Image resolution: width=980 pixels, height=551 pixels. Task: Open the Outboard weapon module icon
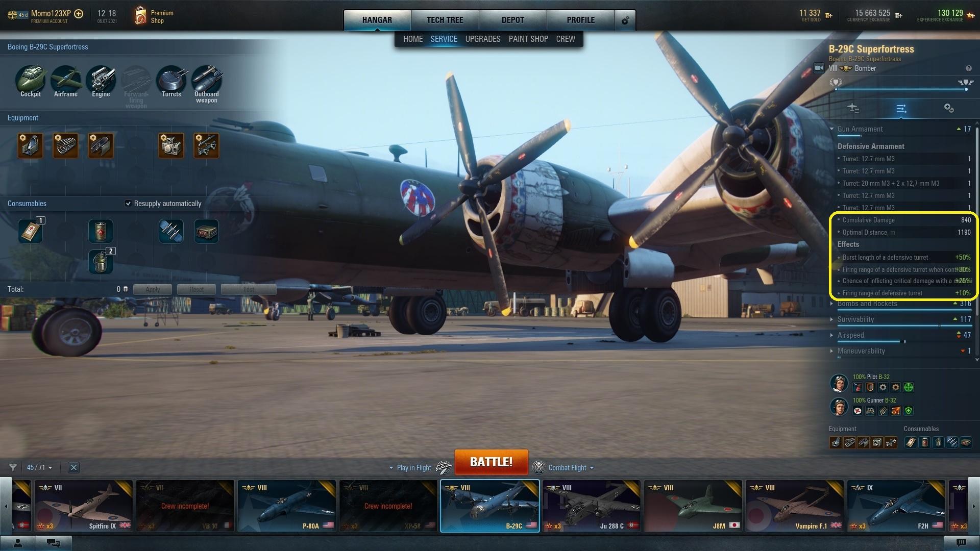[x=206, y=79]
